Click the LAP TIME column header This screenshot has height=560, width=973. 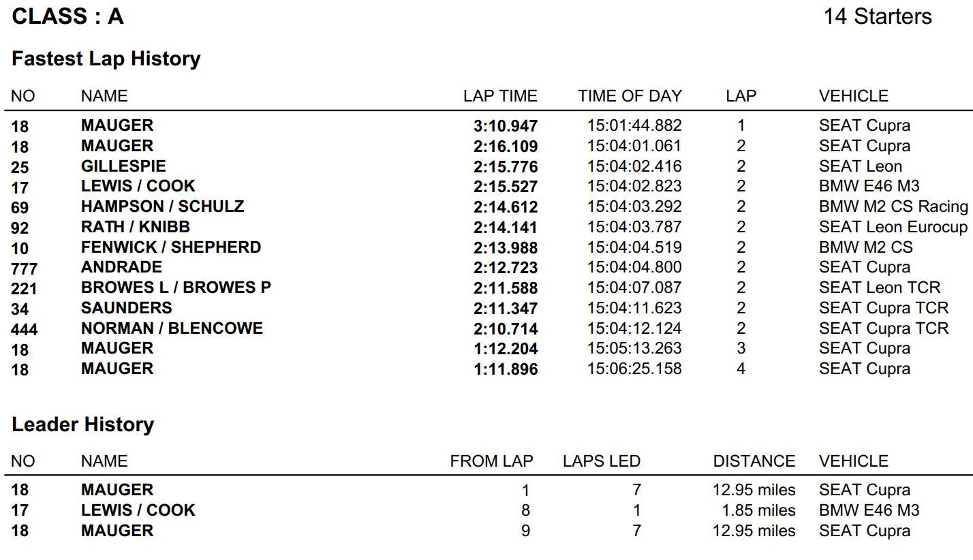500,96
